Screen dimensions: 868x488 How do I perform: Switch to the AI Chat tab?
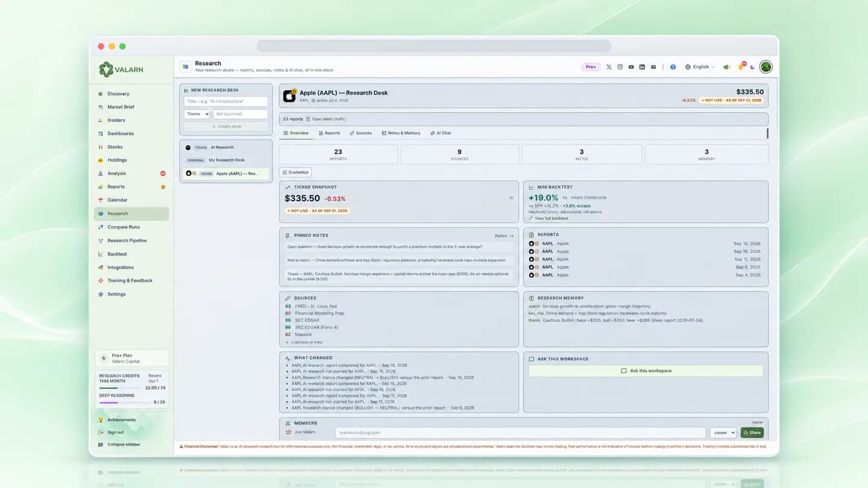point(440,133)
